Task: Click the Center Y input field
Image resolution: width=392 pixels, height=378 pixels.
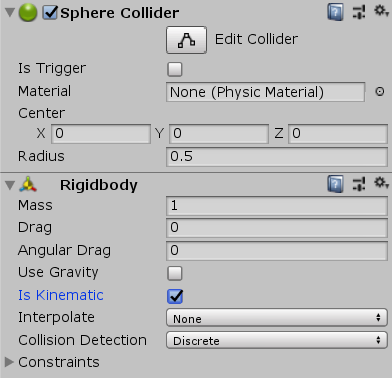Action: click(219, 134)
